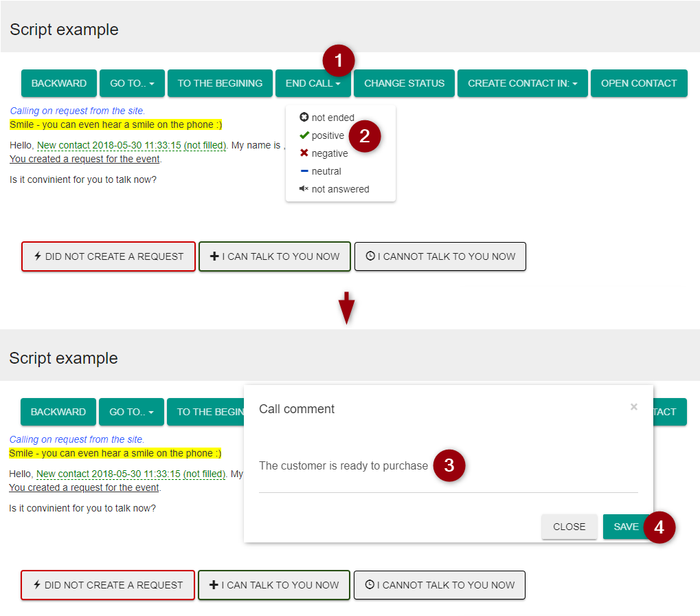The image size is (700, 616).
Task: Click the OPEN CONTACT button in upper panel
Action: coord(639,83)
